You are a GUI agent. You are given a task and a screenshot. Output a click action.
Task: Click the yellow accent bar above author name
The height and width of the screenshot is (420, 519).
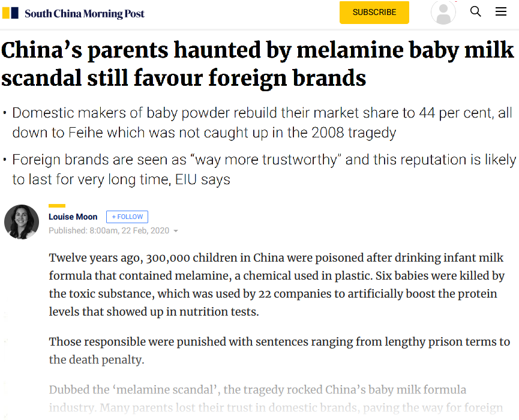pyautogui.click(x=57, y=206)
